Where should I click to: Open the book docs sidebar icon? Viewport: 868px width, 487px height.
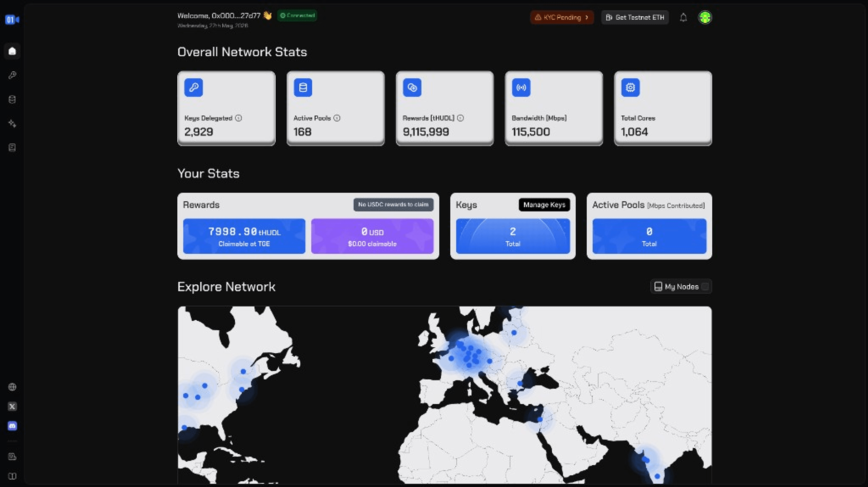tap(12, 476)
